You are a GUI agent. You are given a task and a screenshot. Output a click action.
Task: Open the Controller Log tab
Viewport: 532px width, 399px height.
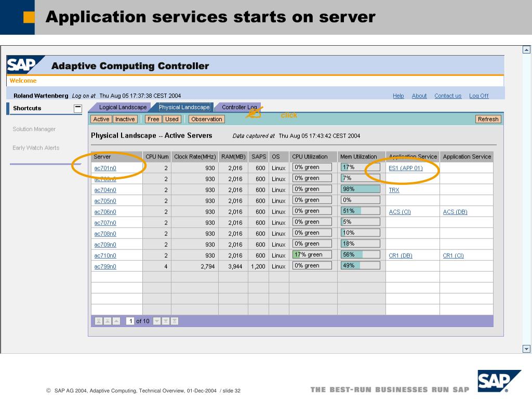[x=239, y=107]
